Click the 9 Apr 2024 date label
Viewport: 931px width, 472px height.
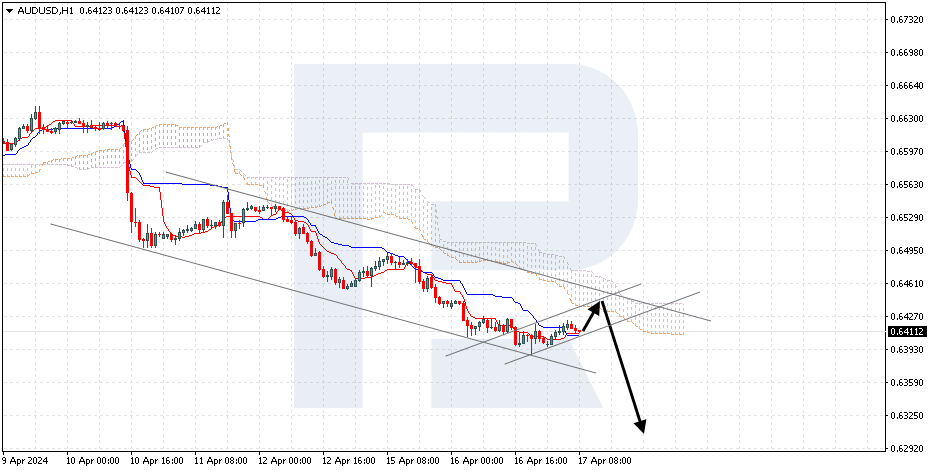coord(26,461)
